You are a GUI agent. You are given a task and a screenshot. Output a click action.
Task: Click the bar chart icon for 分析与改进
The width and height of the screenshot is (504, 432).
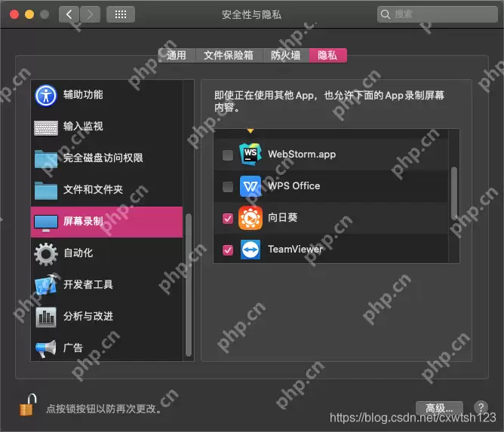[46, 317]
